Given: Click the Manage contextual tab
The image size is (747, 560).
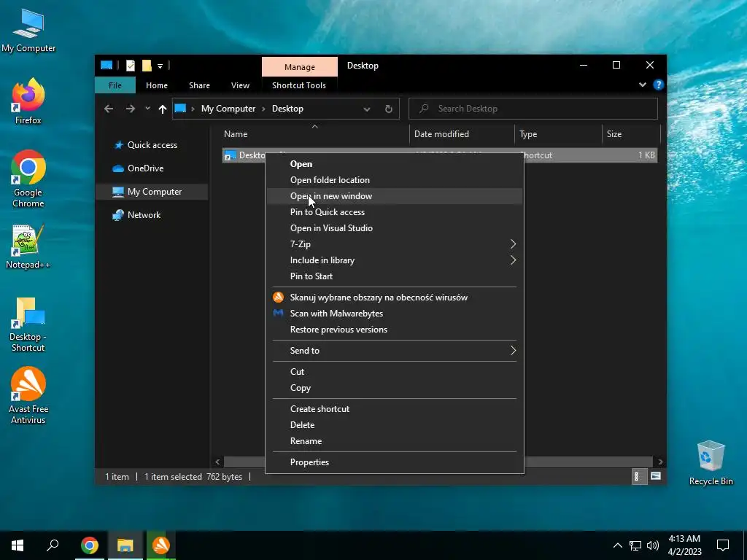Looking at the screenshot, I should tap(300, 66).
